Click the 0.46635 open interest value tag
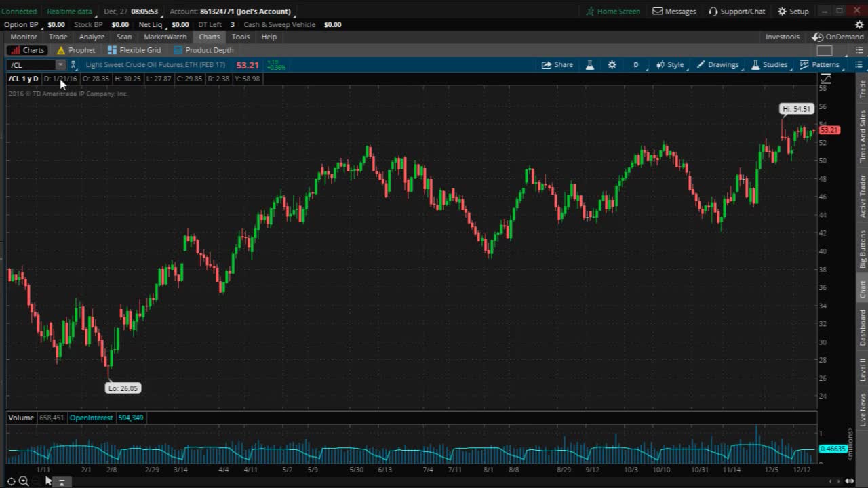This screenshot has width=868, height=488. tap(833, 449)
